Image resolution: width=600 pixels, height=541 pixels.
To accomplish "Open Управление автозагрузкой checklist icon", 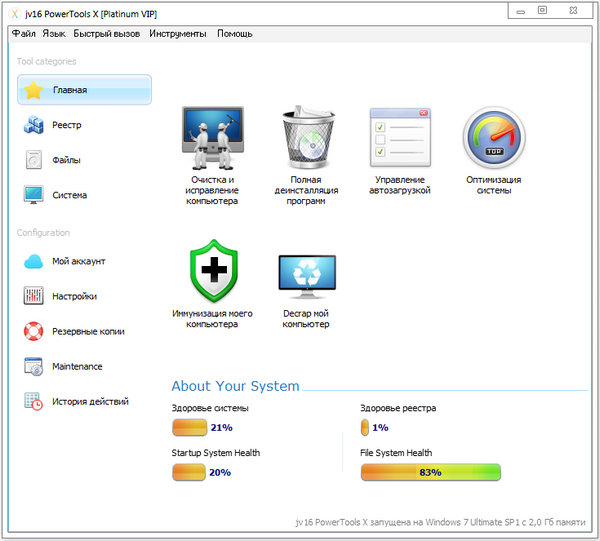I will coord(399,138).
